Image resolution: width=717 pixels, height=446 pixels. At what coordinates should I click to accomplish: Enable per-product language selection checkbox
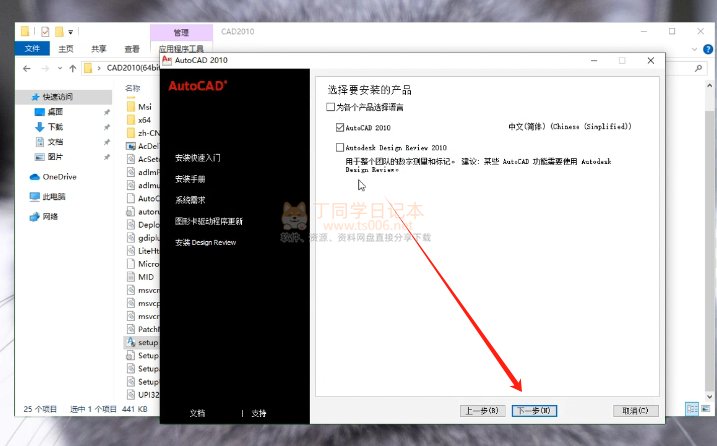coord(330,107)
